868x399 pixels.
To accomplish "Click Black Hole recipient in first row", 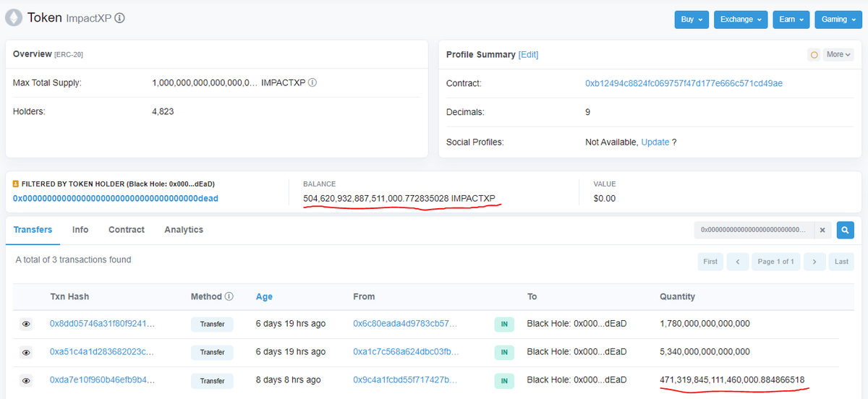I will (576, 324).
